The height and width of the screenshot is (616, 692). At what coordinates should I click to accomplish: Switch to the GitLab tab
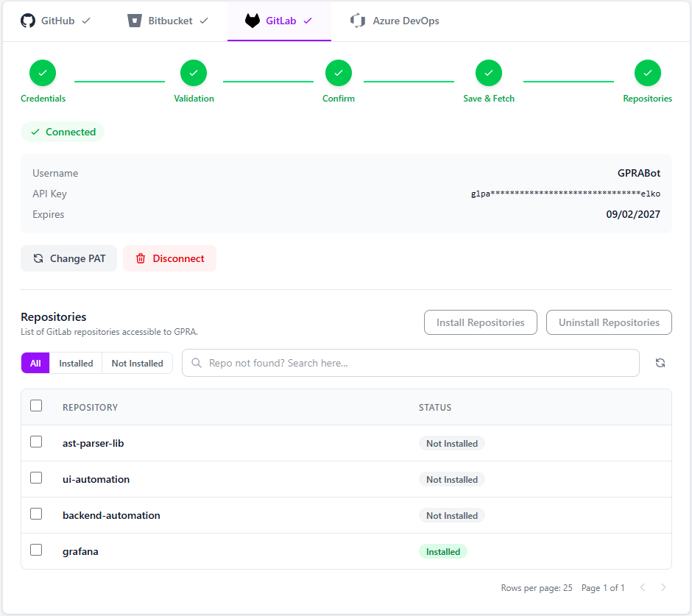(x=279, y=21)
